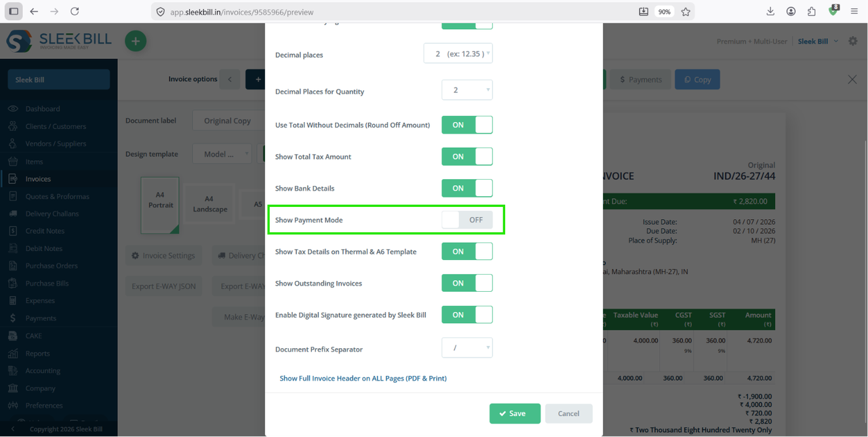
Task: Cancel the settings dialog
Action: 568,413
